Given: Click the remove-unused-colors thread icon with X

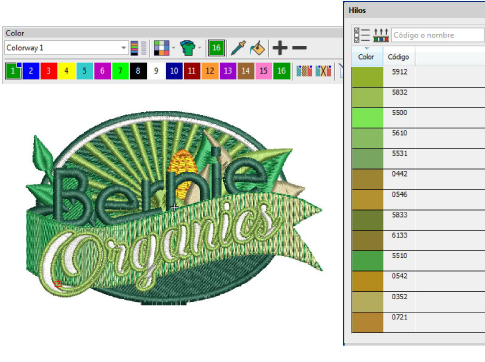Looking at the screenshot, I should tap(323, 71).
